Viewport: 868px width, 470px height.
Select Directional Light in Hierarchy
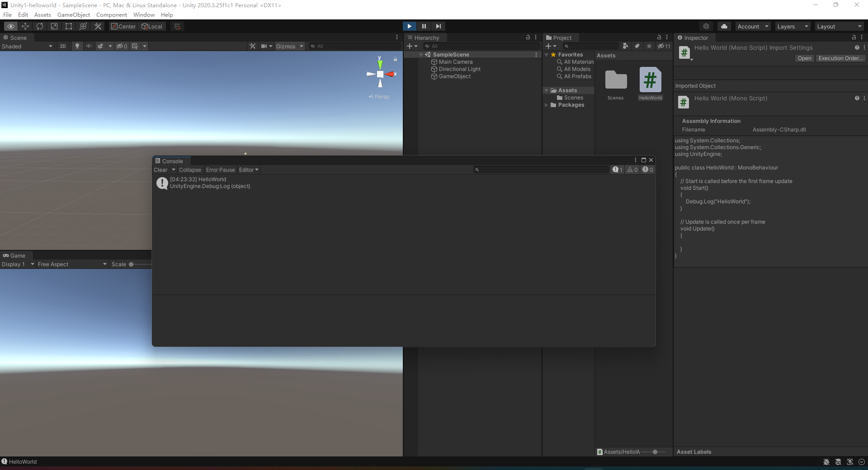point(460,69)
